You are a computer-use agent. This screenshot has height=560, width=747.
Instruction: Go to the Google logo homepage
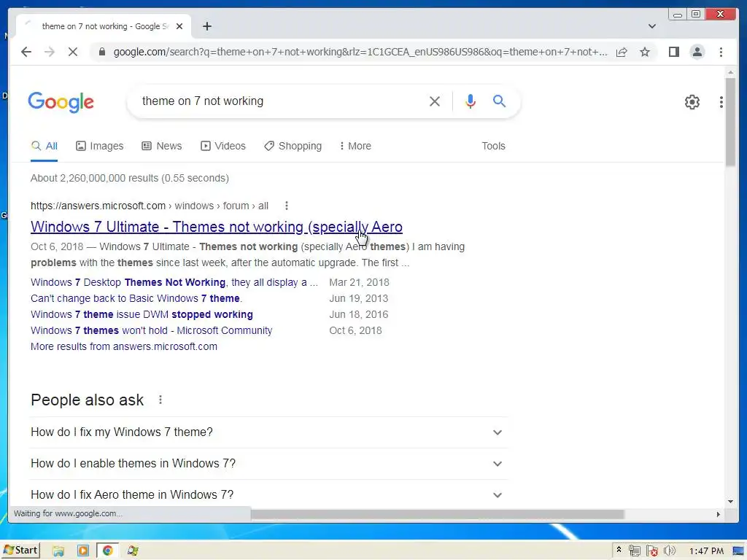pyautogui.click(x=61, y=102)
